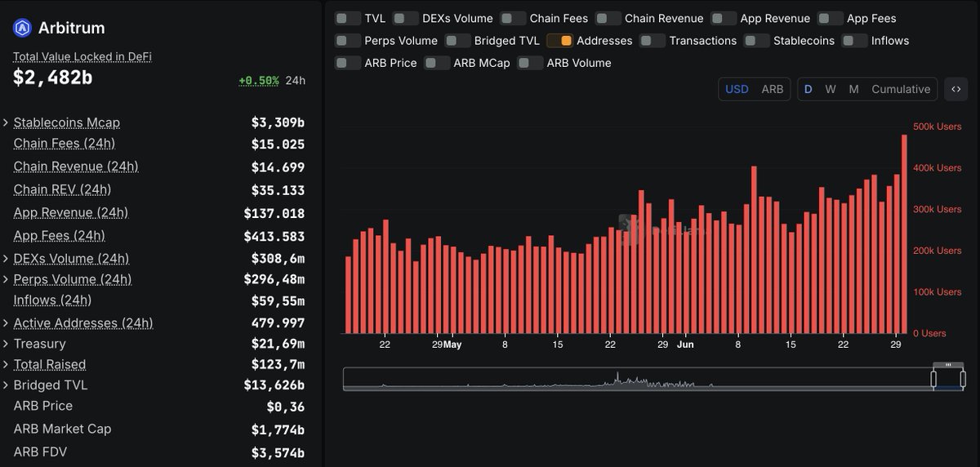Image resolution: width=980 pixels, height=467 pixels.
Task: Click the $13,626b Bridged TVL value
Action: (274, 385)
